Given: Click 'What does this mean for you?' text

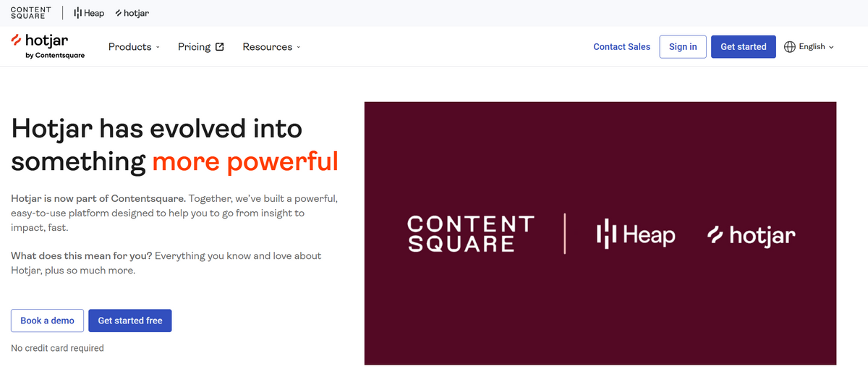Looking at the screenshot, I should (x=81, y=256).
